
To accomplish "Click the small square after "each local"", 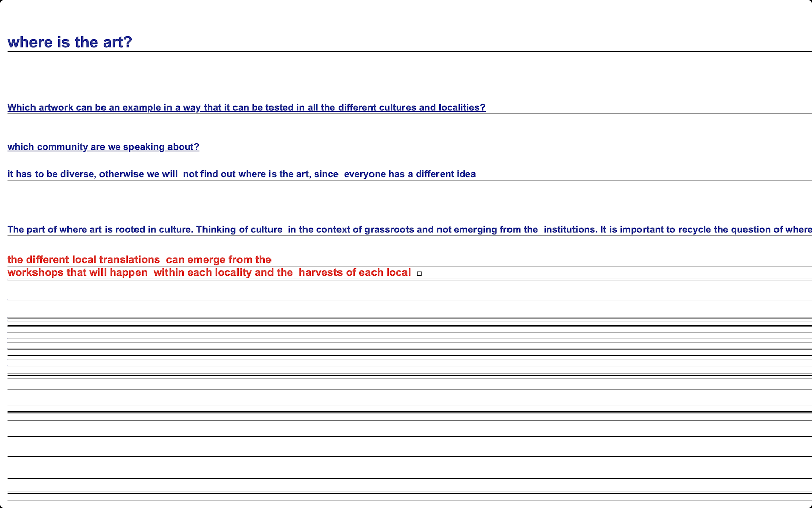I will point(419,274).
